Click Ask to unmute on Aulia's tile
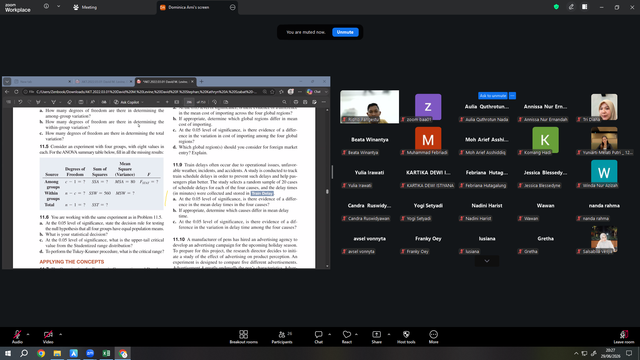This screenshot has height=360, width=640. point(493,96)
